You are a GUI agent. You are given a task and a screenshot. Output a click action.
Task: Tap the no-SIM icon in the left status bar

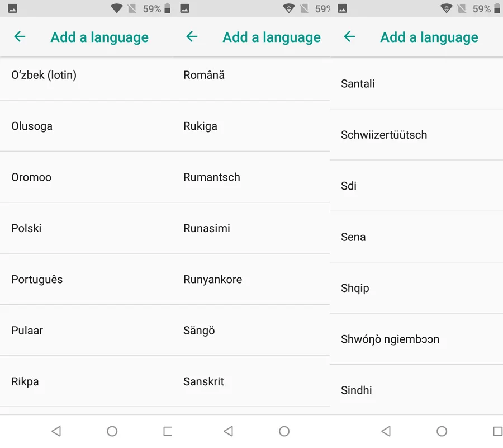[132, 8]
